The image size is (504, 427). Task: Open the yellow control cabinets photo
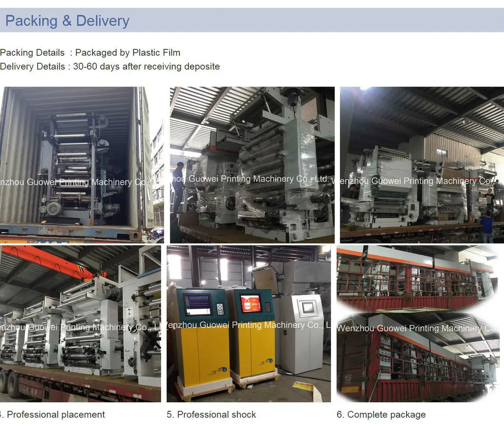click(249, 323)
